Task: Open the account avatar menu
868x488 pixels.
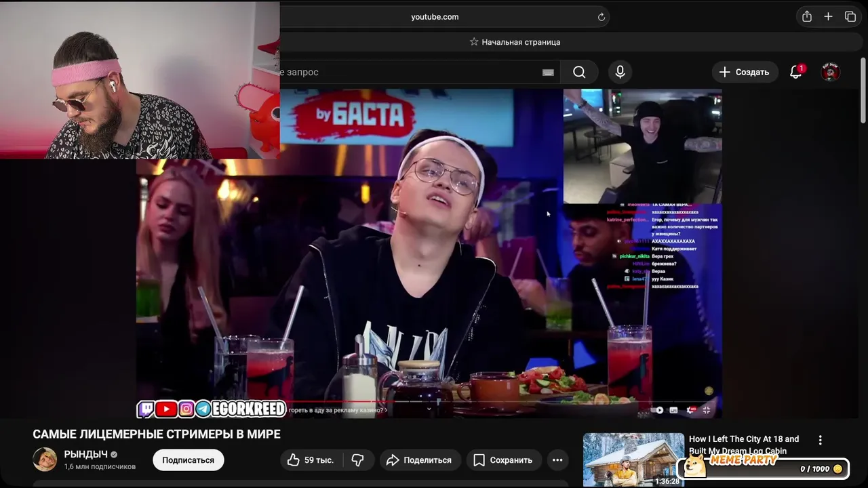Action: [831, 72]
